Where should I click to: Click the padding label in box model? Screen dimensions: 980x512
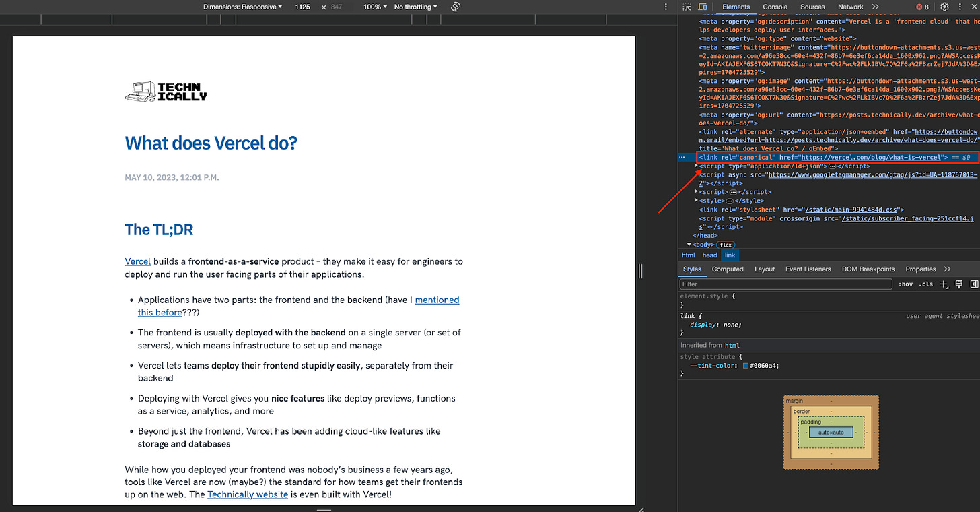pyautogui.click(x=810, y=422)
